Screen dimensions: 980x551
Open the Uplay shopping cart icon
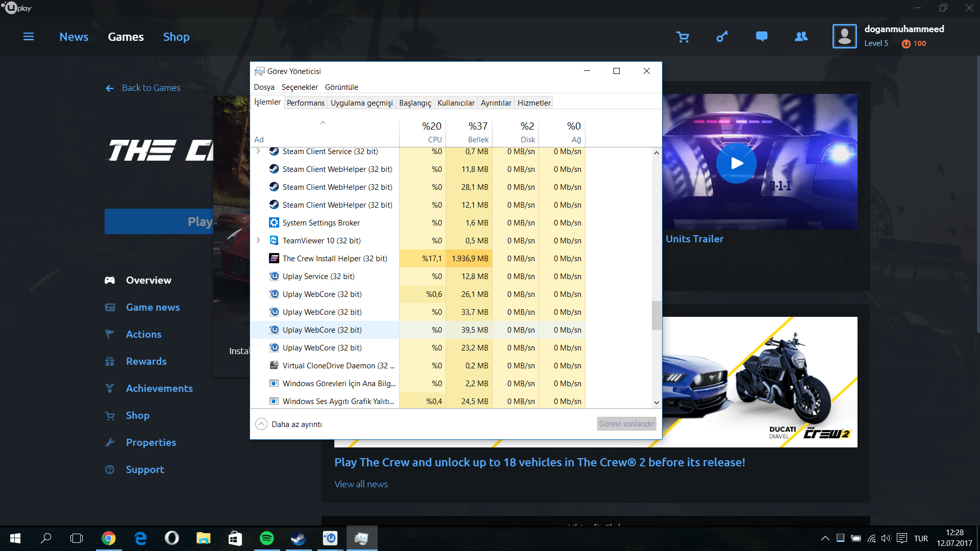[682, 37]
